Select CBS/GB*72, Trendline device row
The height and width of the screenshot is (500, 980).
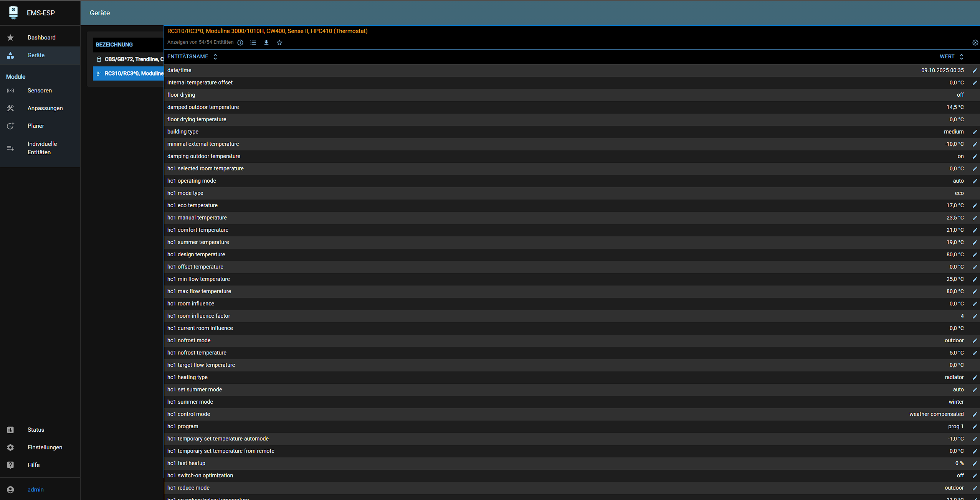point(128,59)
